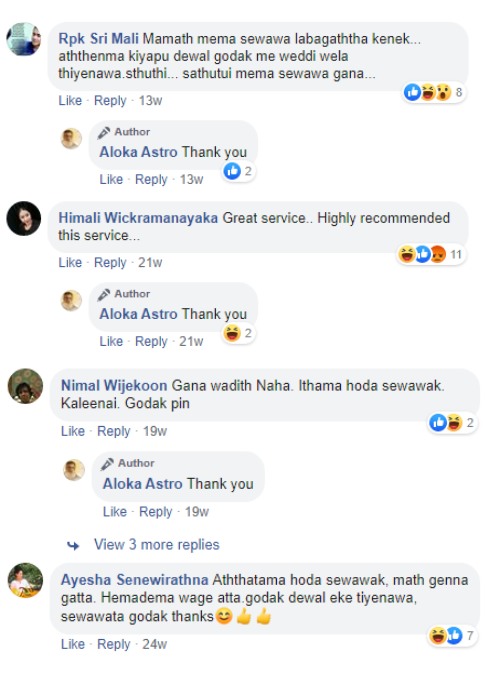Click the thumbs-up reaction count under first Aloka Astro reply
The width and height of the screenshot is (500, 700).
coord(239,171)
